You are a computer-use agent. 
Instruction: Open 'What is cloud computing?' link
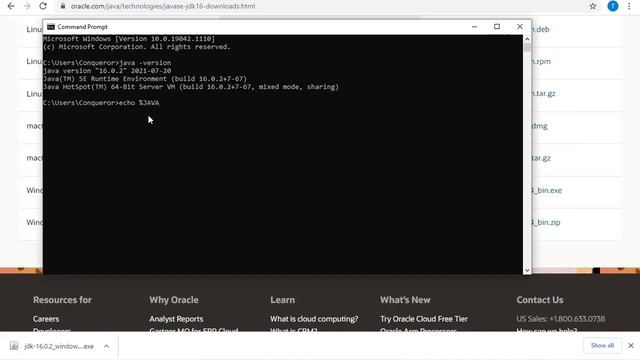314,319
